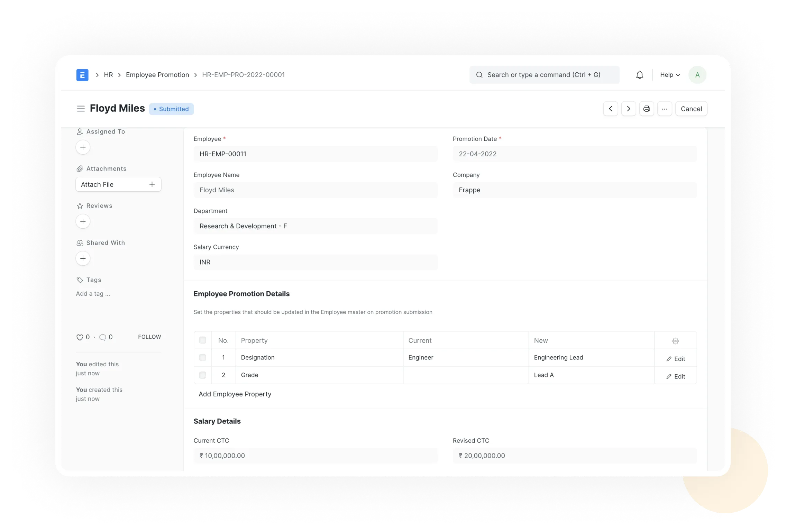Check the Designation row checkbox
This screenshot has height=532, width=786.
[x=203, y=358]
